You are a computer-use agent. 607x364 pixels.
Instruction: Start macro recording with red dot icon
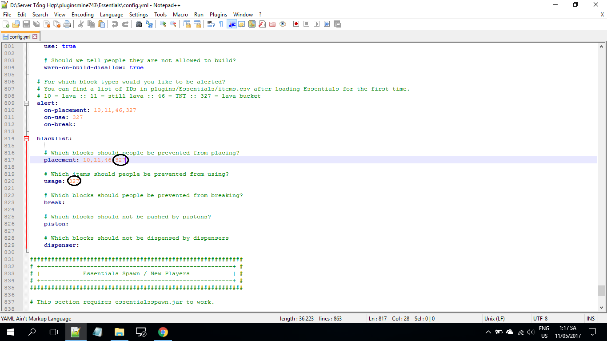click(296, 24)
